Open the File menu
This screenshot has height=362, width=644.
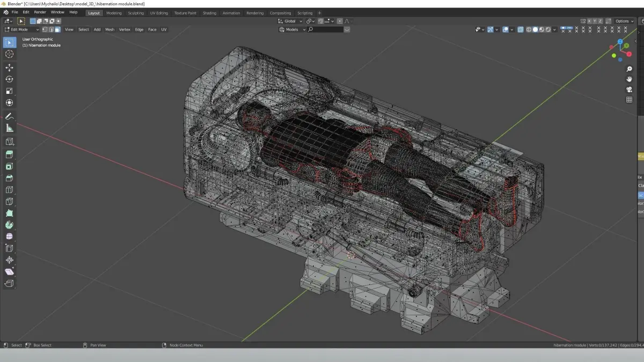tap(15, 12)
